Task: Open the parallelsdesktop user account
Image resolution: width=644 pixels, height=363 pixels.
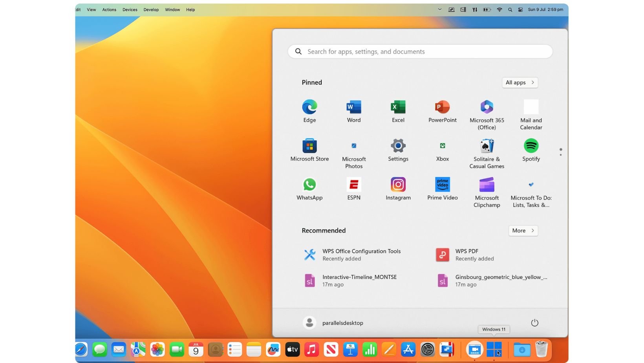Action: coord(333,323)
